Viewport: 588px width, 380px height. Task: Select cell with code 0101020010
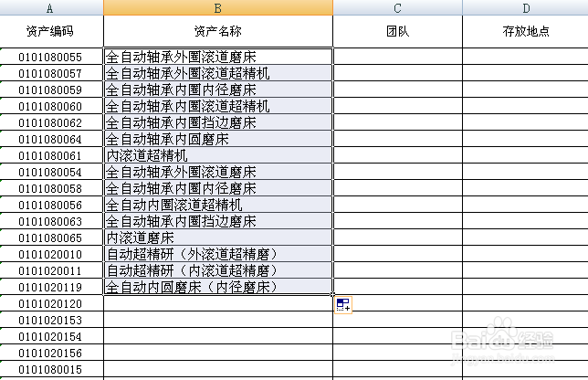(x=51, y=254)
